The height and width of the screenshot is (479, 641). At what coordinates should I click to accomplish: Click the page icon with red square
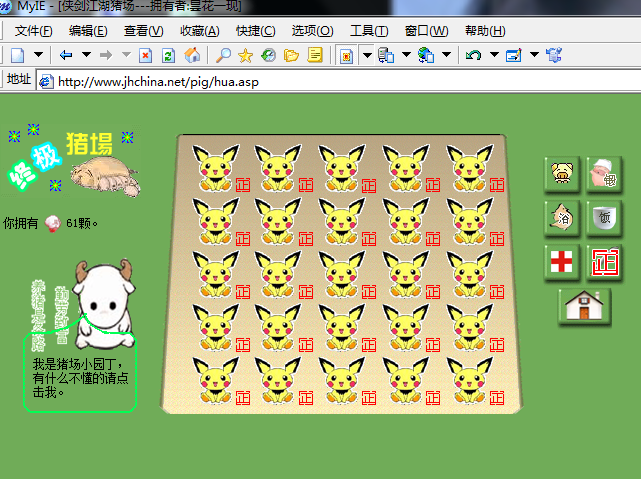[x=346, y=55]
